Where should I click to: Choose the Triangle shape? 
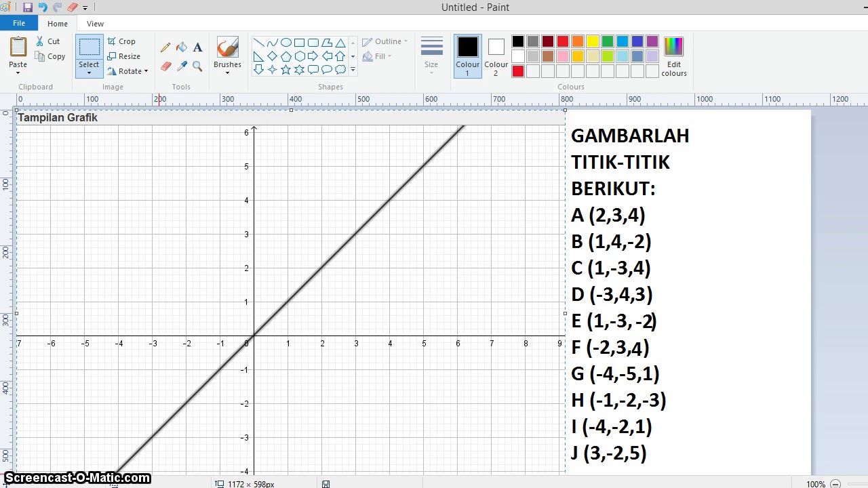click(x=340, y=42)
